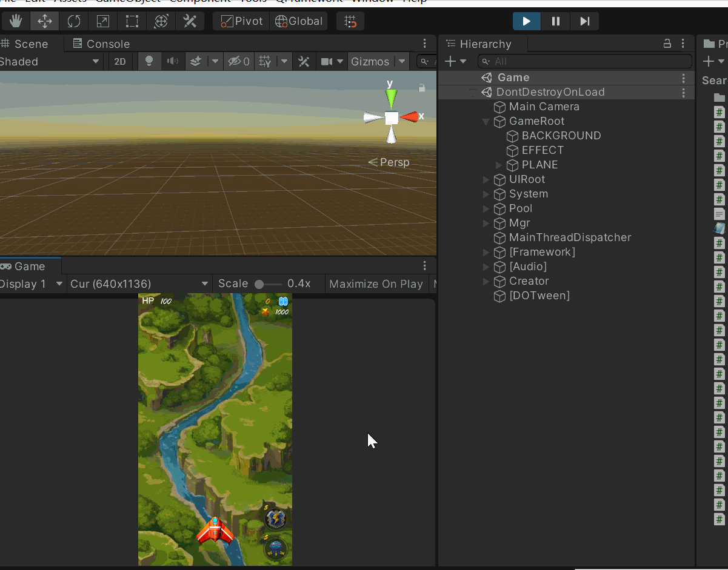Click the green Y axis gizmo cone

pos(391,98)
